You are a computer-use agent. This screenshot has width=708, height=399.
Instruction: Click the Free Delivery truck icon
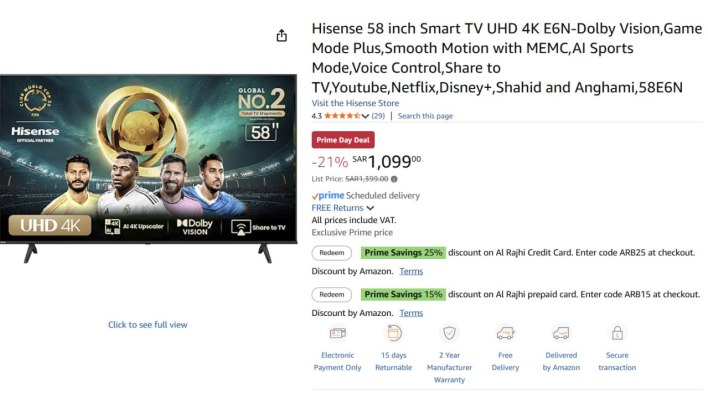coord(505,334)
